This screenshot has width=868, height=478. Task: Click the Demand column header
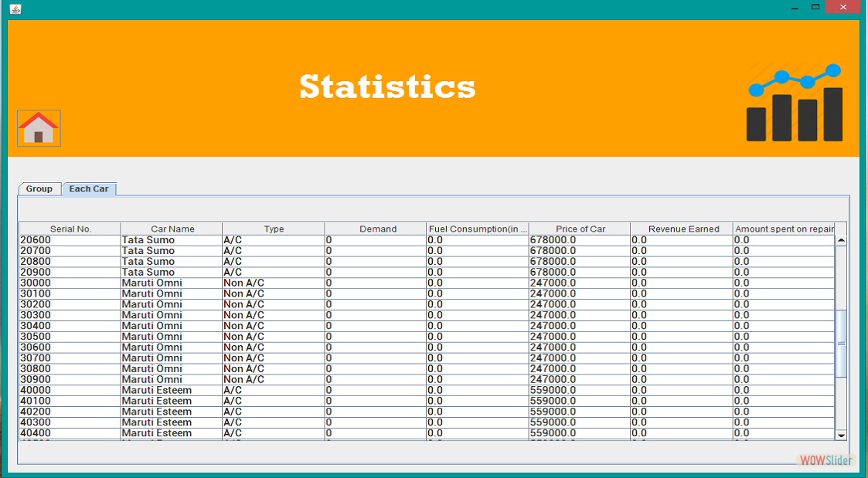tap(377, 229)
